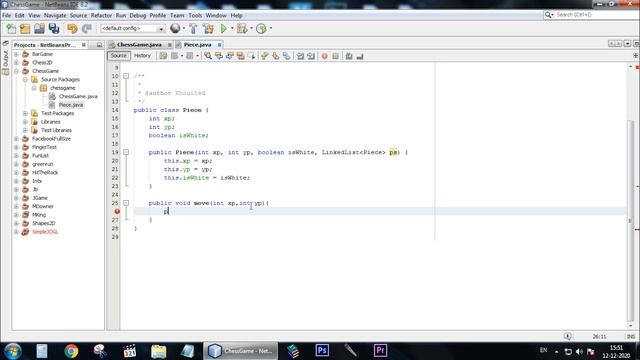This screenshot has height=360, width=640.
Task: Click the globe browser icon in the toolbar
Action: [x=175, y=28]
